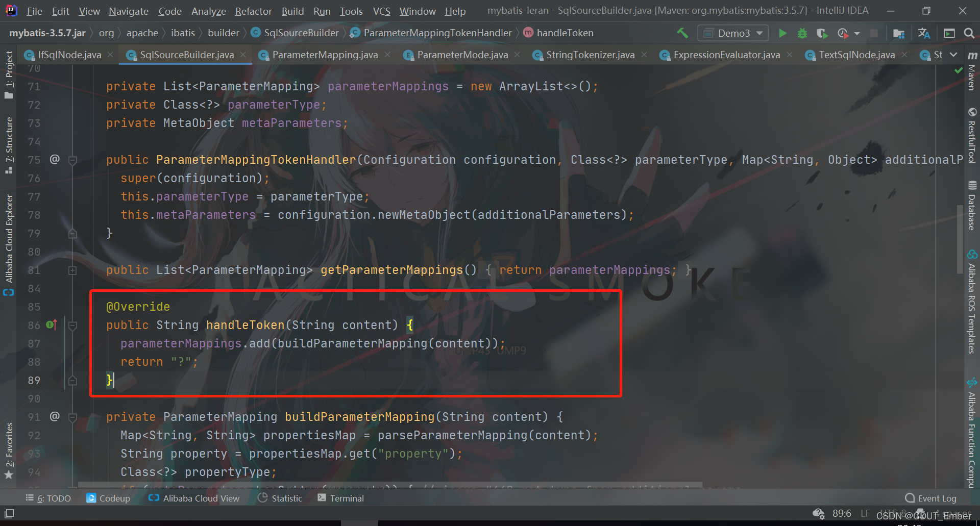
Task: Close the ParameterMode.java tab
Action: click(x=517, y=55)
